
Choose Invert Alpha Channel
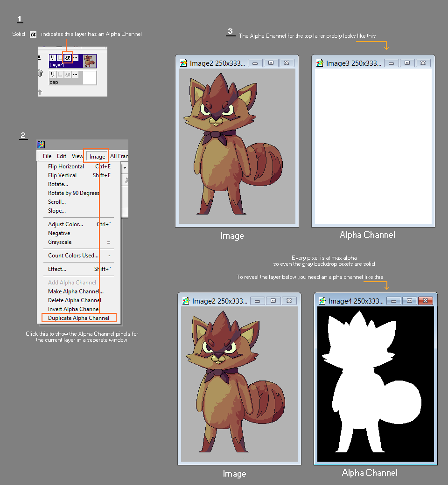coord(79,309)
